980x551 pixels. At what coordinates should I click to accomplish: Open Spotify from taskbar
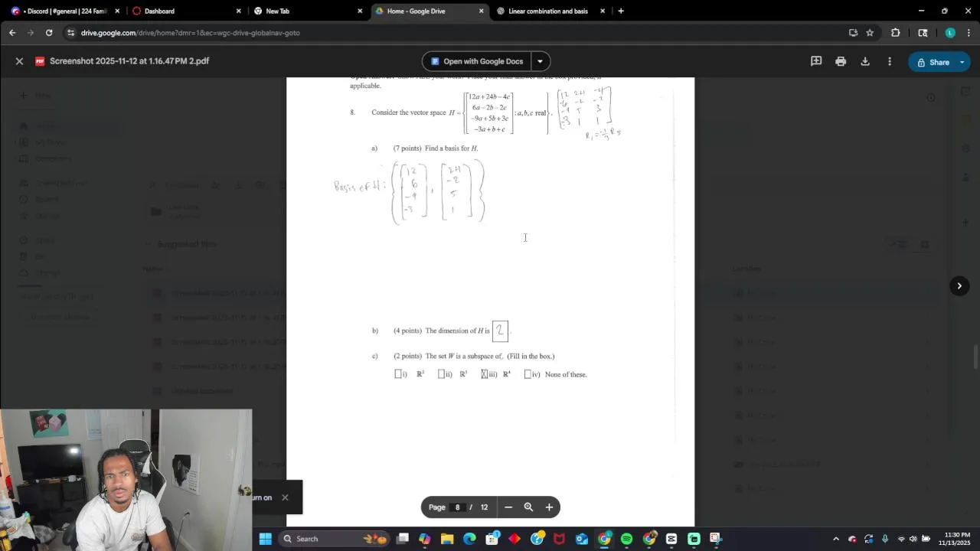(x=627, y=539)
